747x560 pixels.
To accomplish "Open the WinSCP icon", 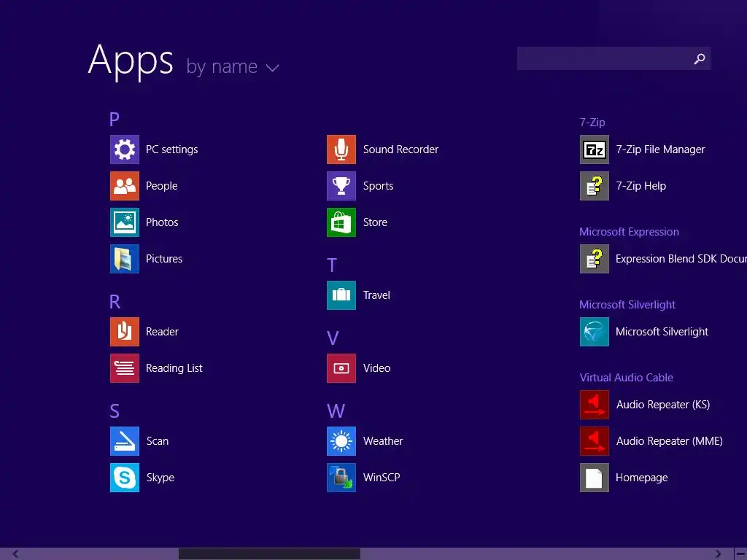I will click(341, 477).
